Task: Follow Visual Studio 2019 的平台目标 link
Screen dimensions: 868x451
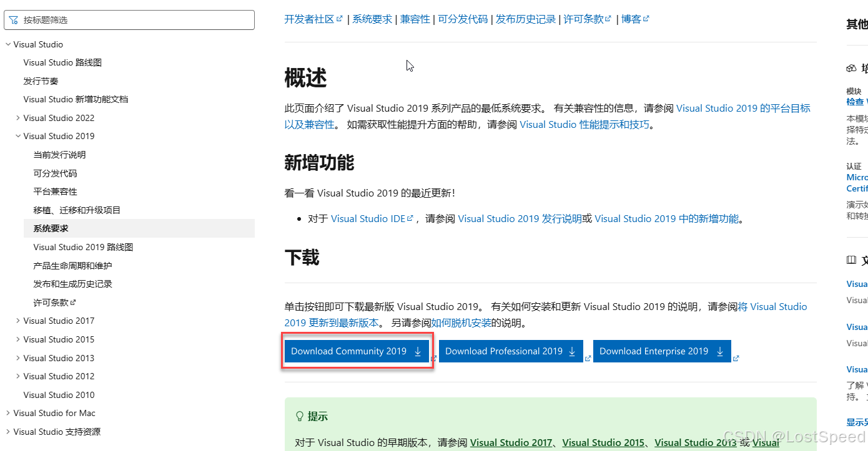Action: 743,108
